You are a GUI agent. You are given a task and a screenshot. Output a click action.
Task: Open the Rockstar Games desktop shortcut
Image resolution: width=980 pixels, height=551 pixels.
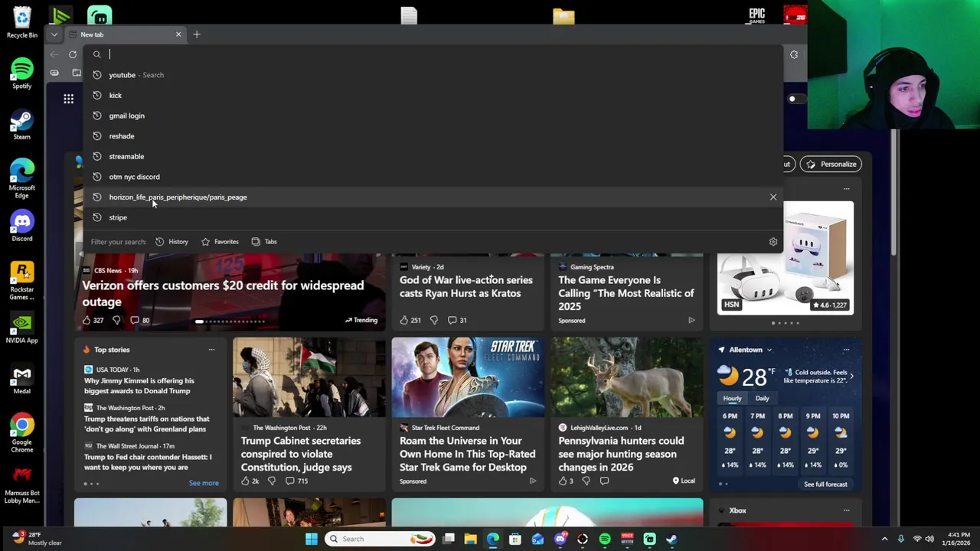[x=22, y=280]
